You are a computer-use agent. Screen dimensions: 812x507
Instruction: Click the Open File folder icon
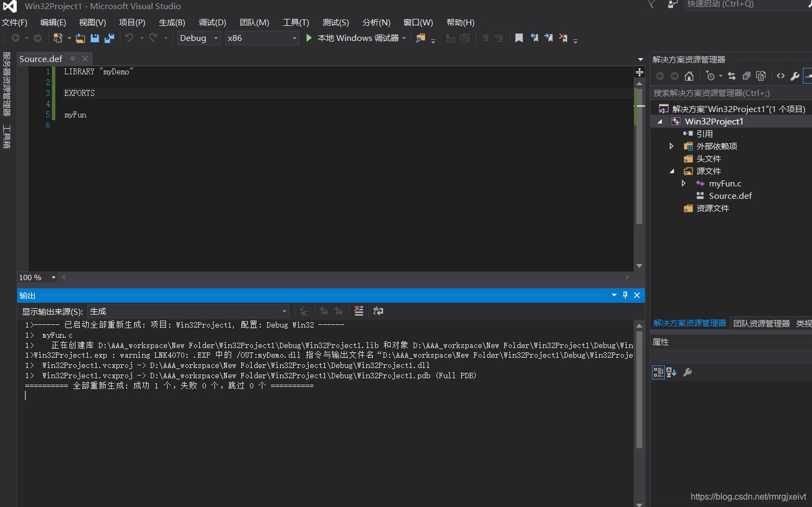(x=80, y=38)
